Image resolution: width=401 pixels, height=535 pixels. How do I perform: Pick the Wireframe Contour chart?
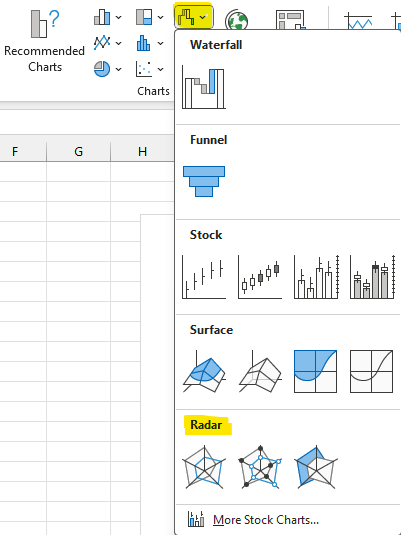coord(372,372)
